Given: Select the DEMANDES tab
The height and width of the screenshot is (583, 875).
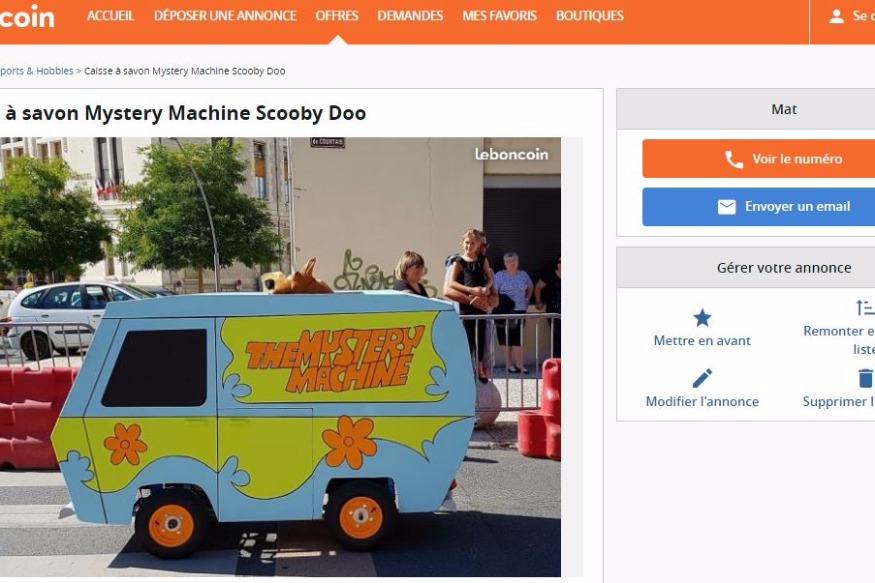Looking at the screenshot, I should pyautogui.click(x=410, y=16).
